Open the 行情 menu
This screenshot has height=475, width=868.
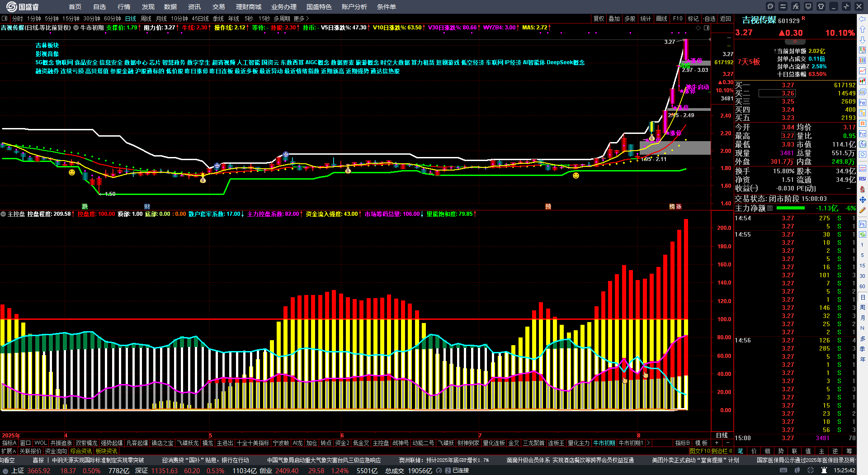[124, 7]
